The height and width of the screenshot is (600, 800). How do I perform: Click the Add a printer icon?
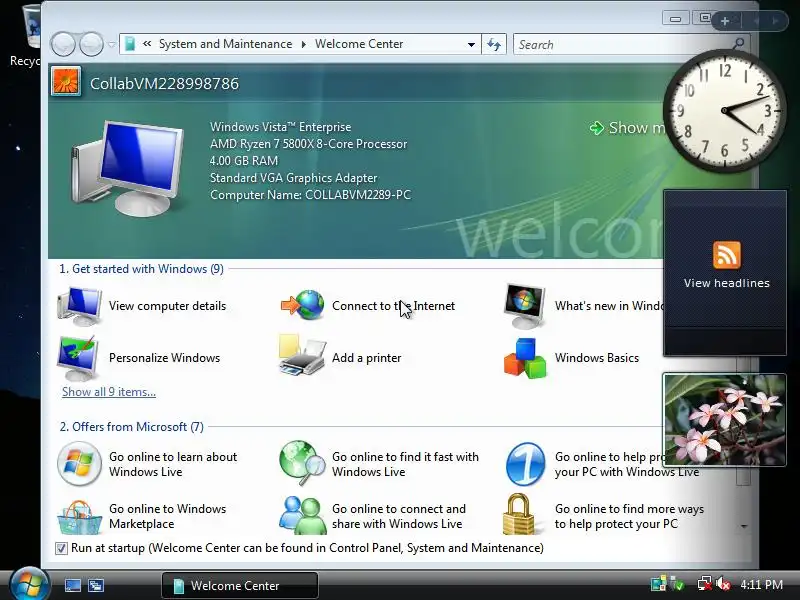(x=302, y=356)
